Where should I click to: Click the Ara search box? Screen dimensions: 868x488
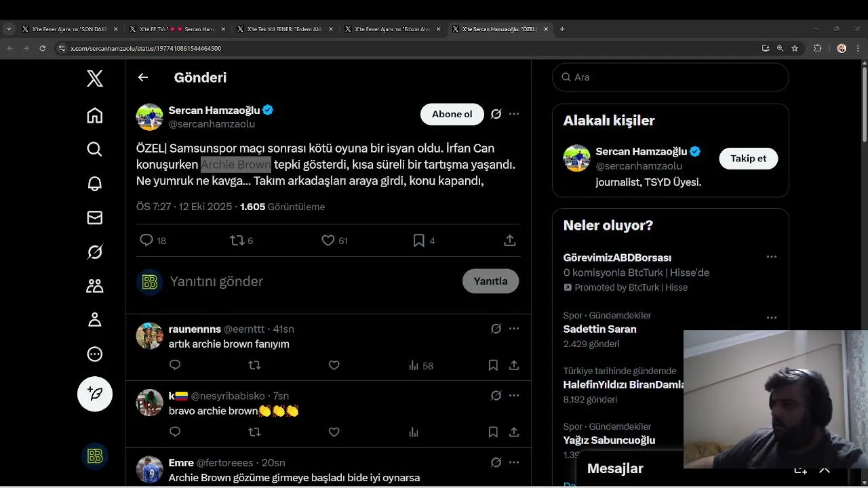(x=671, y=77)
